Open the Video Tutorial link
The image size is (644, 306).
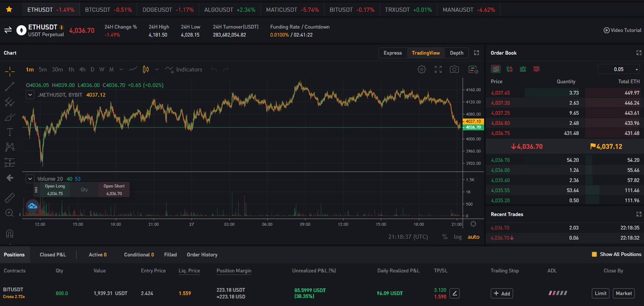622,31
